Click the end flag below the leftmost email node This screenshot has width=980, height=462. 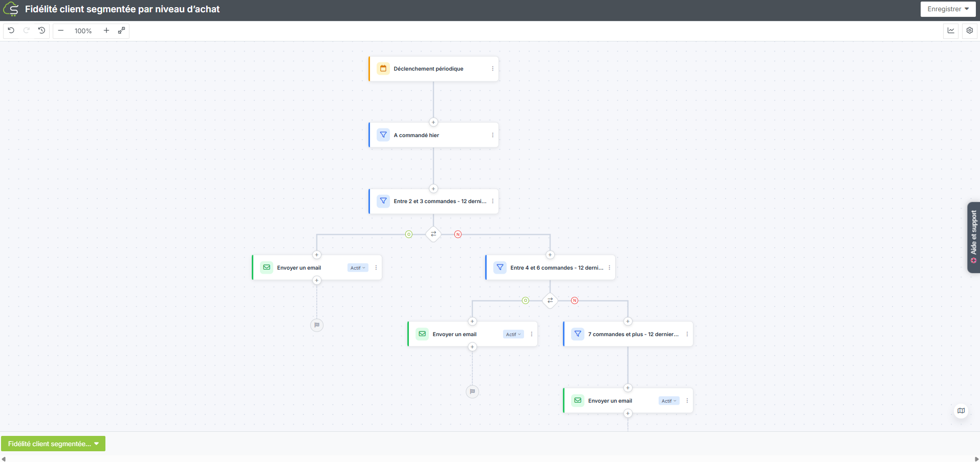pyautogui.click(x=317, y=325)
